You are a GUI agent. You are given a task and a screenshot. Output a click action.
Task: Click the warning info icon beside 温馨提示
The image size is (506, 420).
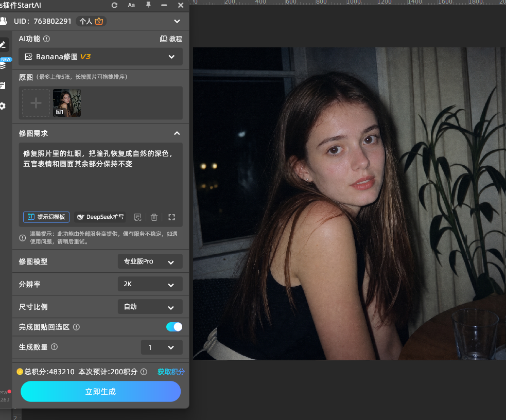[x=22, y=238]
